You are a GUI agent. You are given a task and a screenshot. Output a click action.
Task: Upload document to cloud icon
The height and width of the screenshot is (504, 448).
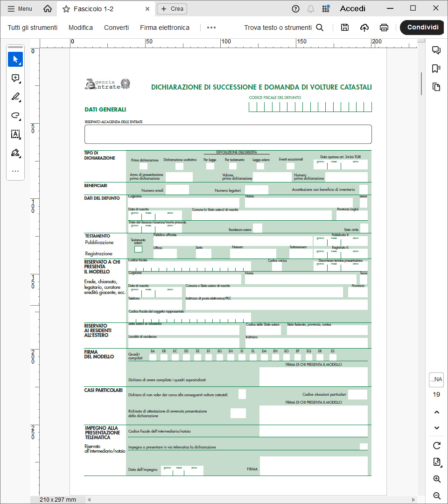[x=364, y=28]
